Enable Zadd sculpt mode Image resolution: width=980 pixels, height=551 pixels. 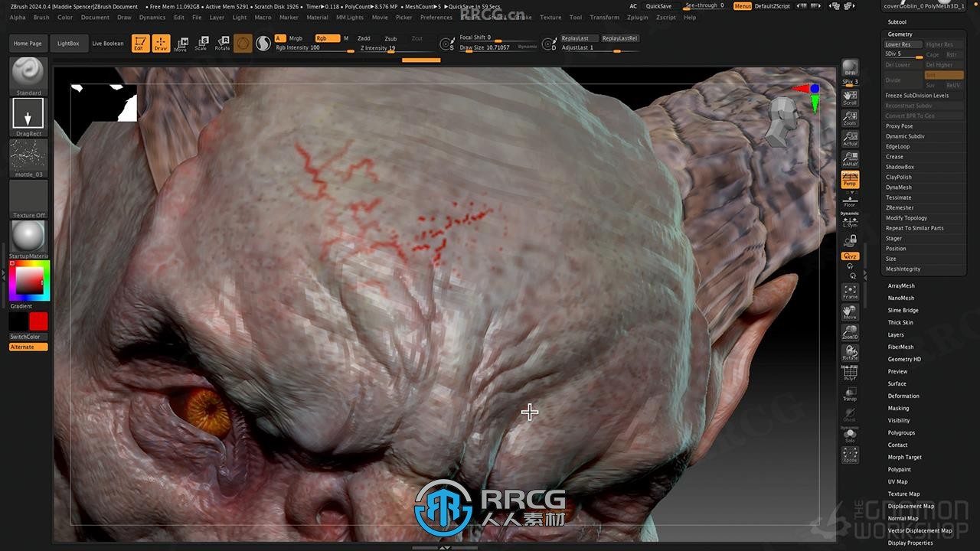[x=364, y=38]
